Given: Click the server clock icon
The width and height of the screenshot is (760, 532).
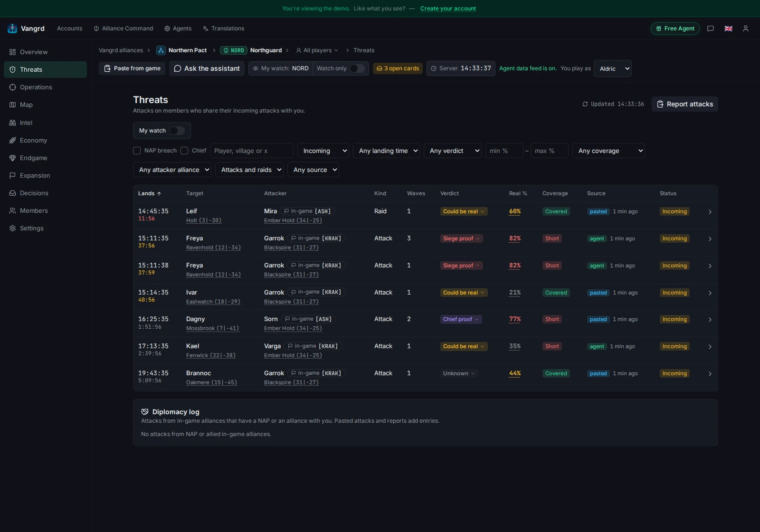Looking at the screenshot, I should click(x=434, y=68).
